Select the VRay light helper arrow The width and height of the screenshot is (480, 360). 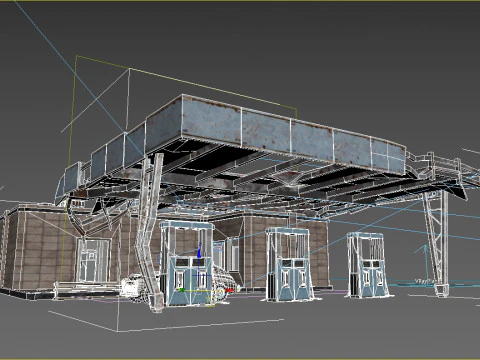point(425,265)
